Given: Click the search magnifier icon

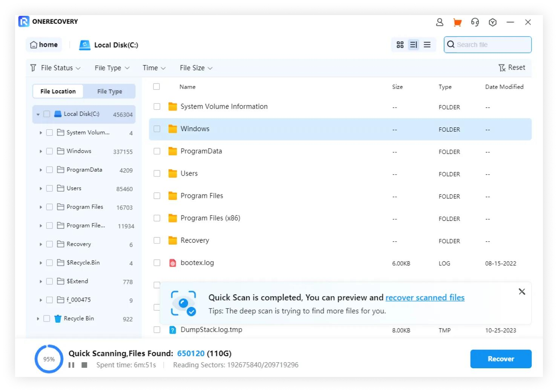Looking at the screenshot, I should tap(451, 44).
